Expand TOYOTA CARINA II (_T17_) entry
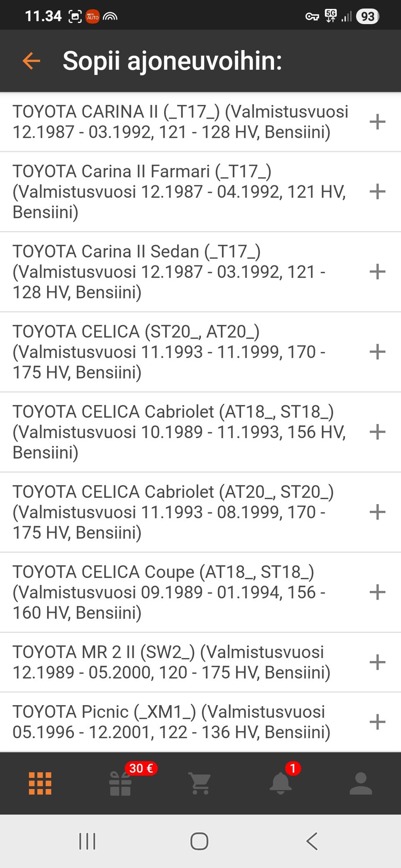This screenshot has width=401, height=868. [x=377, y=122]
